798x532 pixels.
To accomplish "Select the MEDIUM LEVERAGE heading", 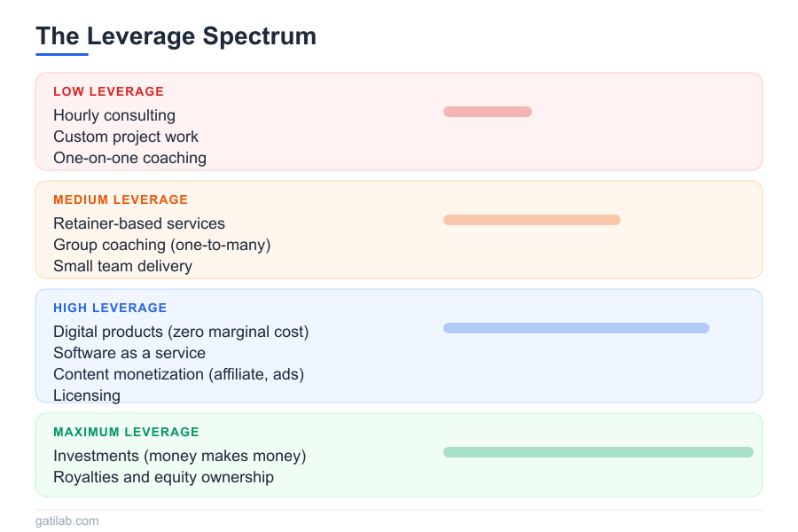I will click(121, 199).
